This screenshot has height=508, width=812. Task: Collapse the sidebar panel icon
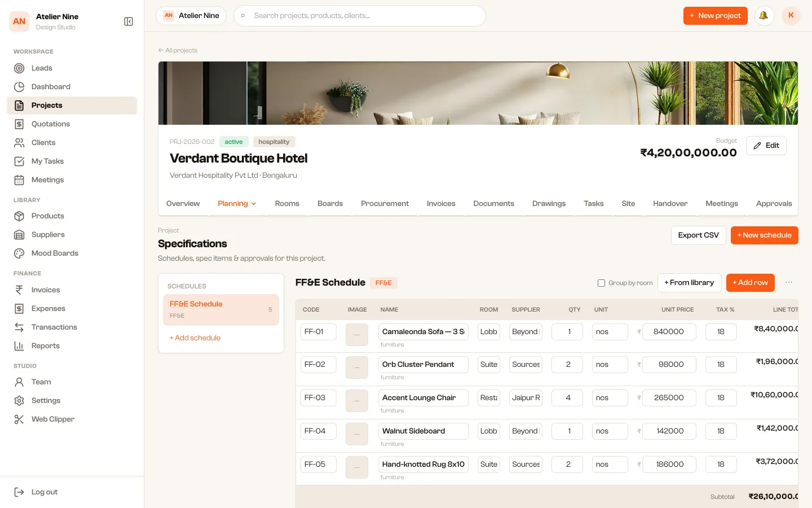[x=129, y=21]
